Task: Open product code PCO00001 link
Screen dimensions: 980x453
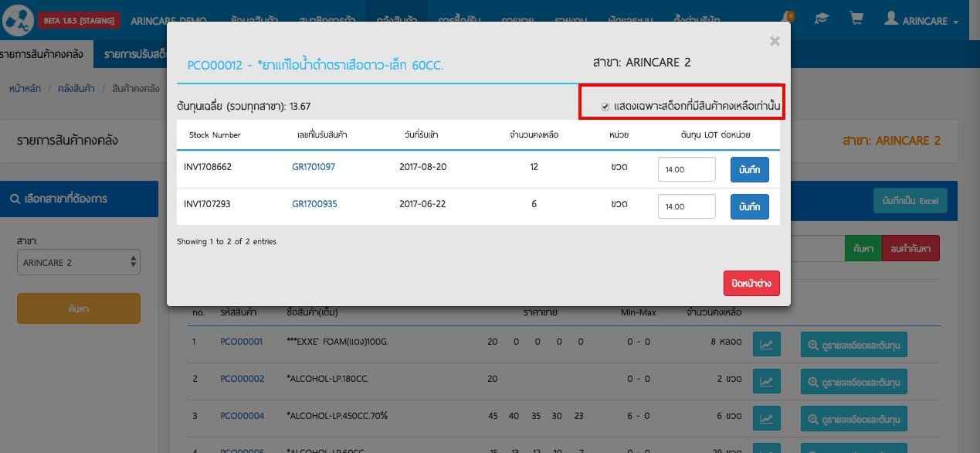Action: pos(242,342)
